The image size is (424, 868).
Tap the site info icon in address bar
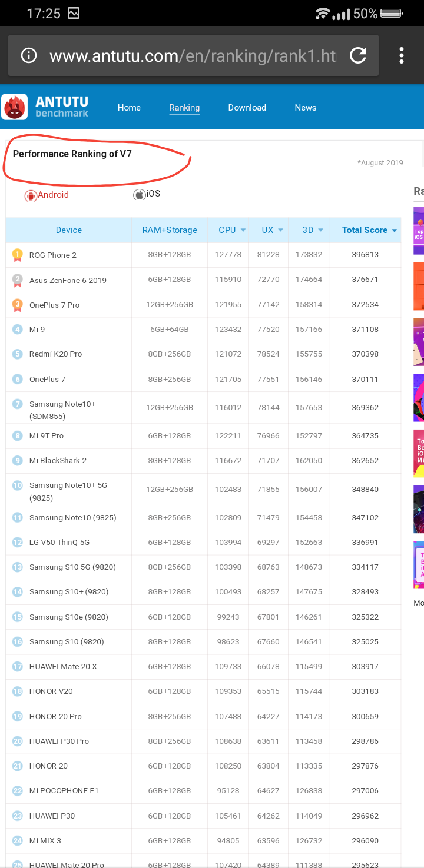28,56
